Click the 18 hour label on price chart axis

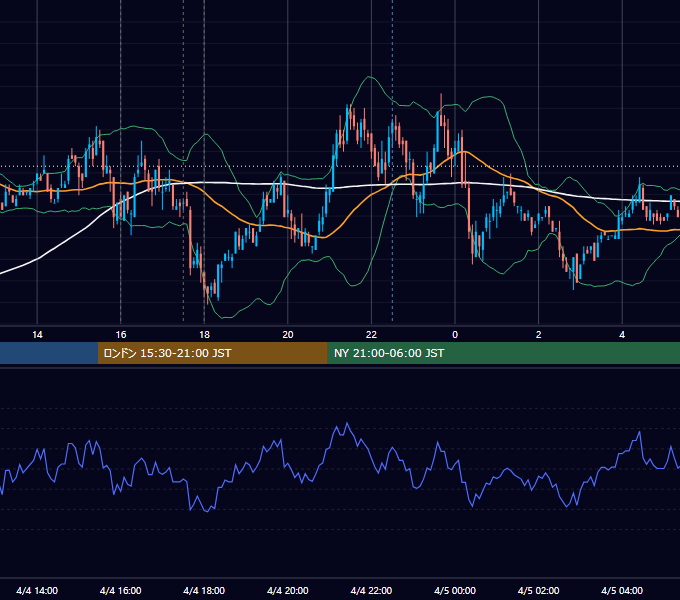[204, 335]
